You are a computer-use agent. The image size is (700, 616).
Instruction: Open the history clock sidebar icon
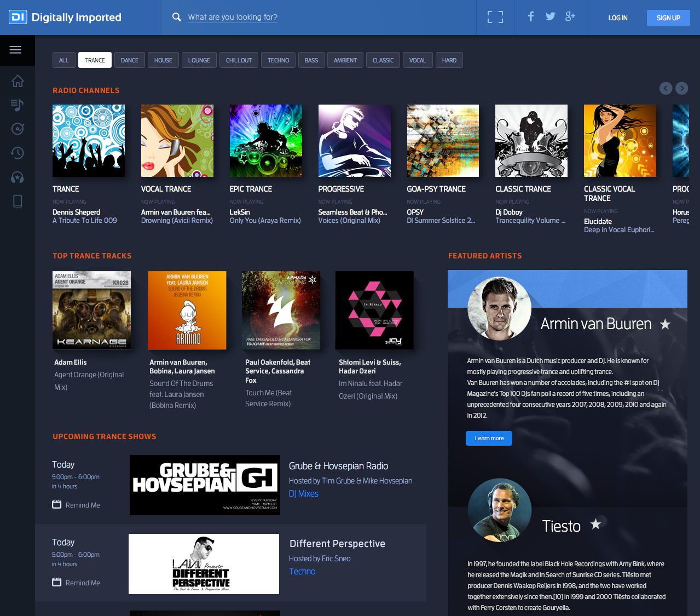(x=18, y=153)
